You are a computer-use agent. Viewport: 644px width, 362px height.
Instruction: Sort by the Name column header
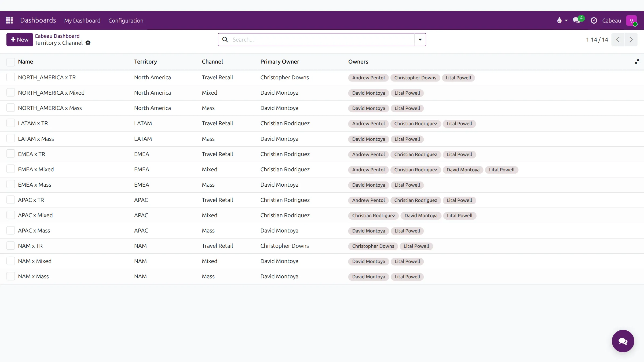click(x=25, y=62)
